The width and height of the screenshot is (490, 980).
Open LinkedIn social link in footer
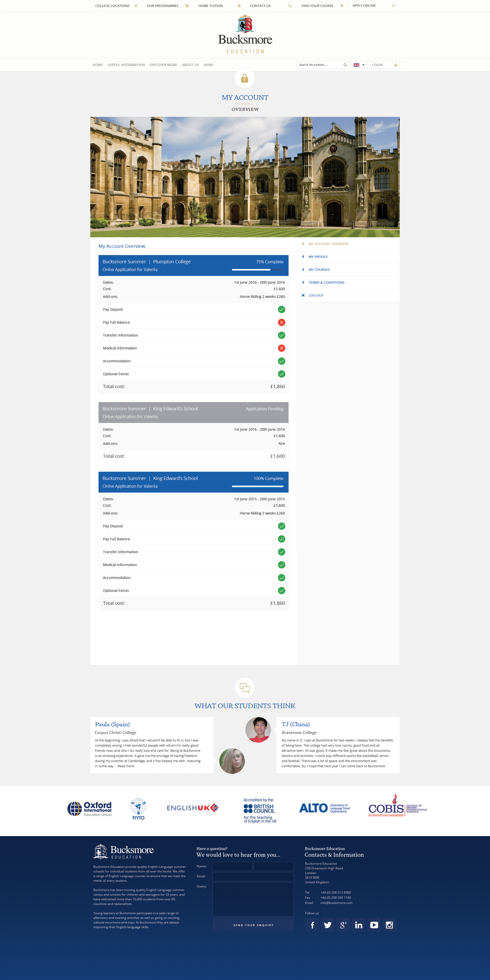(x=358, y=925)
